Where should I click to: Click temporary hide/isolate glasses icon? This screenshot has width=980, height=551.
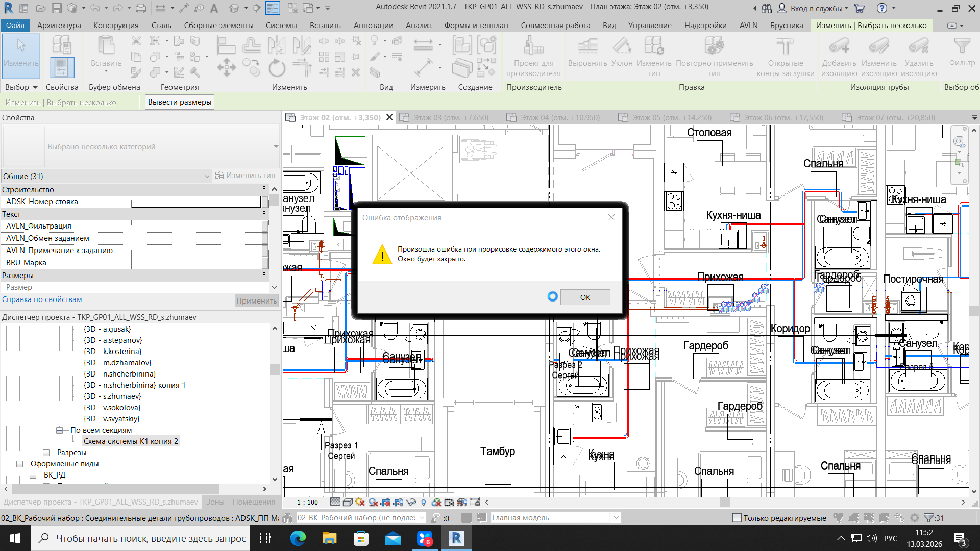[411, 503]
